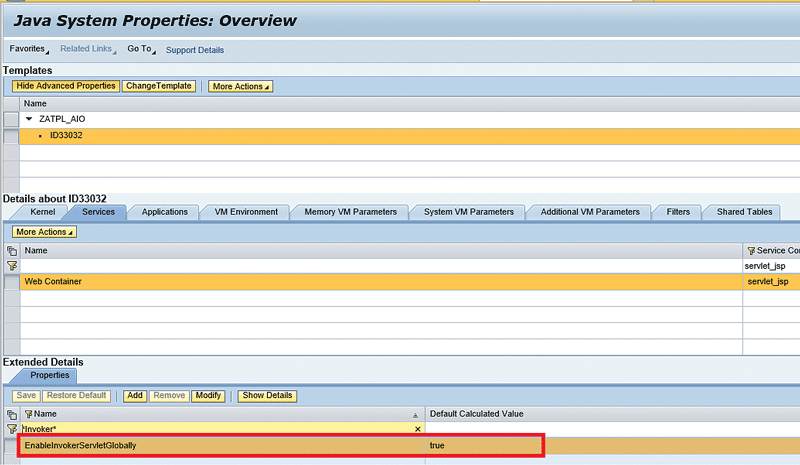Click select-all icon in Properties table header
The width and height of the screenshot is (800, 465).
coord(11,413)
